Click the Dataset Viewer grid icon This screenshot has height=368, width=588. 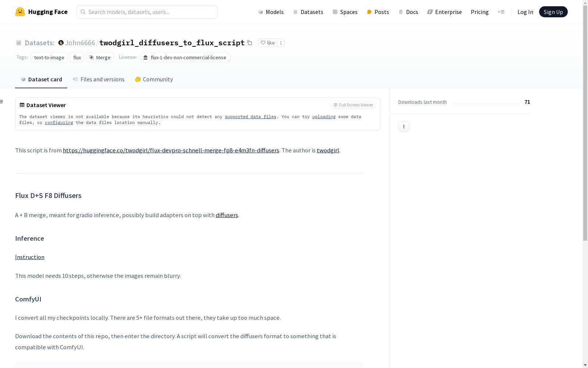[x=22, y=105]
